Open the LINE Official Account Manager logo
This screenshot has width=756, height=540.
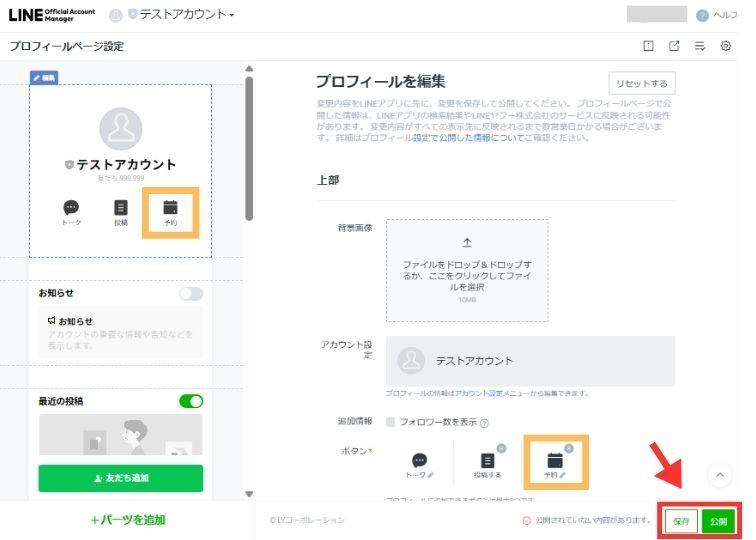point(52,15)
